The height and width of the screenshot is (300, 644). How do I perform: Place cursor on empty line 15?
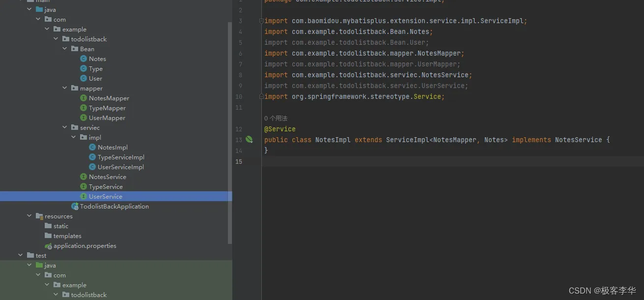pyautogui.click(x=452, y=161)
